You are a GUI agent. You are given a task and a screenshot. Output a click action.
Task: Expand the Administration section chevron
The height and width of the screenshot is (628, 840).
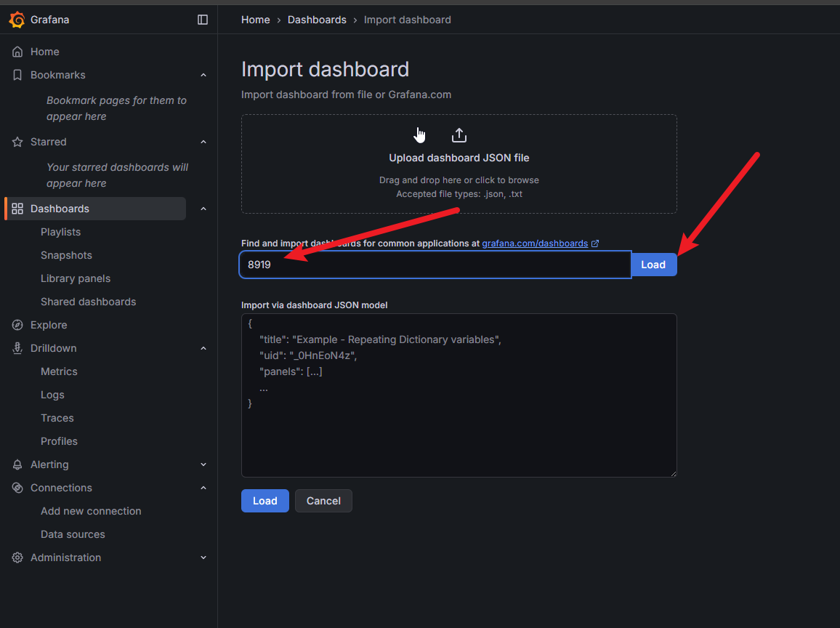pos(203,557)
